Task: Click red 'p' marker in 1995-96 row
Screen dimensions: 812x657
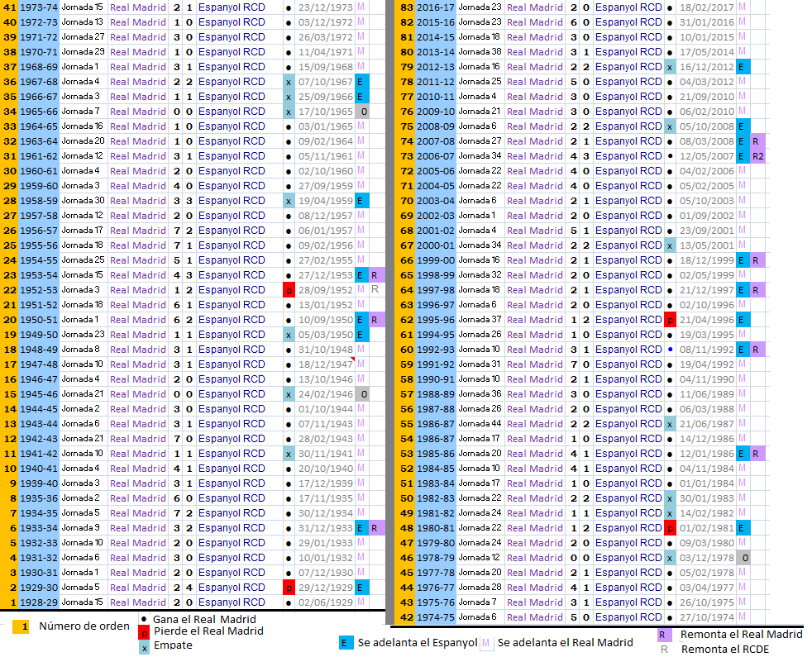Action: click(669, 320)
